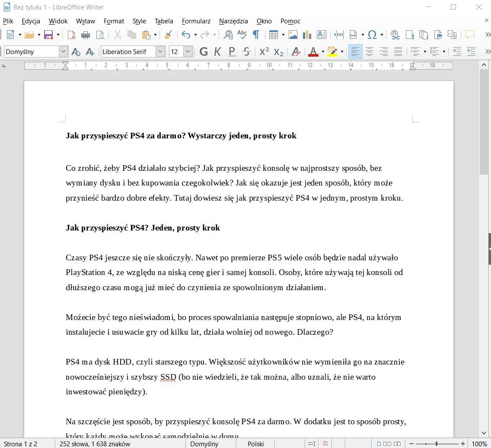
Task: Increase paragraph indent
Action: click(x=457, y=52)
